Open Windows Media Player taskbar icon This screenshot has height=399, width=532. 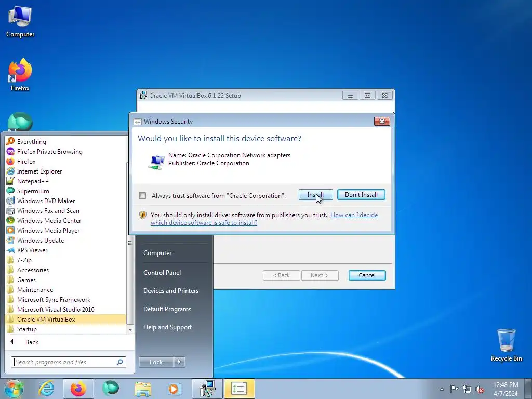tap(175, 389)
